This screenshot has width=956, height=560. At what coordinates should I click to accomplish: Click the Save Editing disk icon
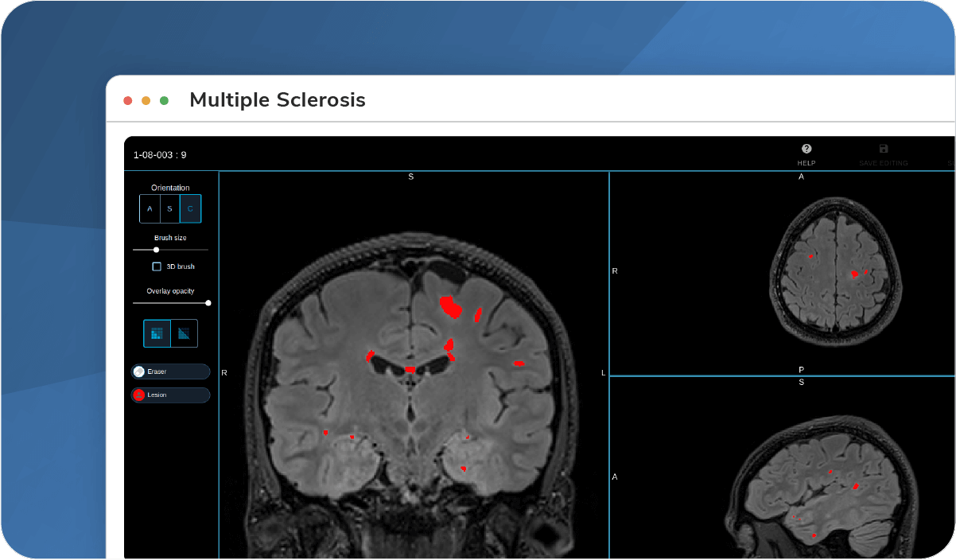884,149
